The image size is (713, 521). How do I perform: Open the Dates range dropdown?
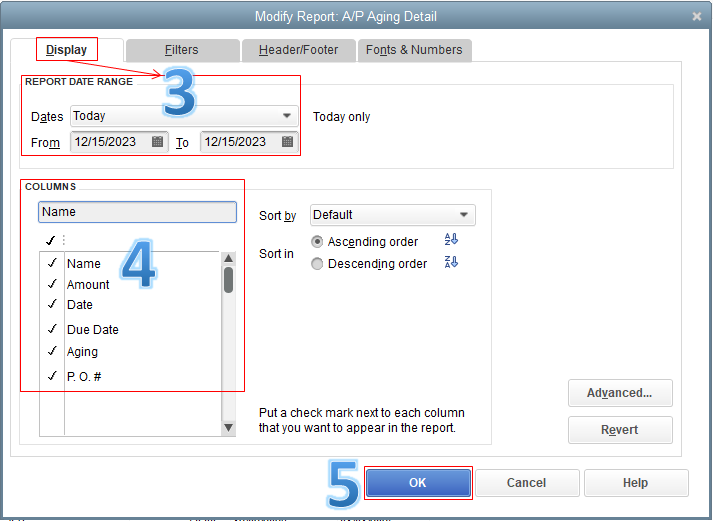[x=184, y=116]
